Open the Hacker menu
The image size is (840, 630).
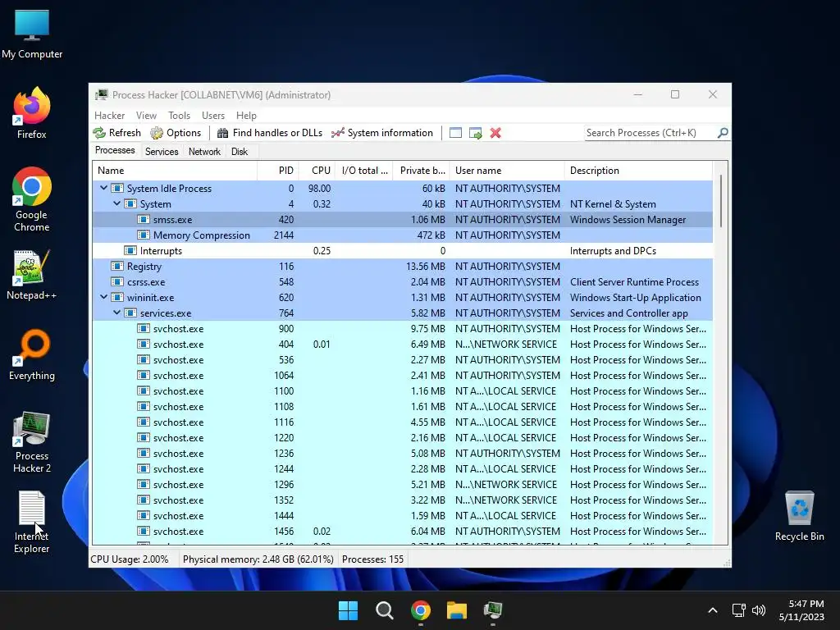coord(109,116)
